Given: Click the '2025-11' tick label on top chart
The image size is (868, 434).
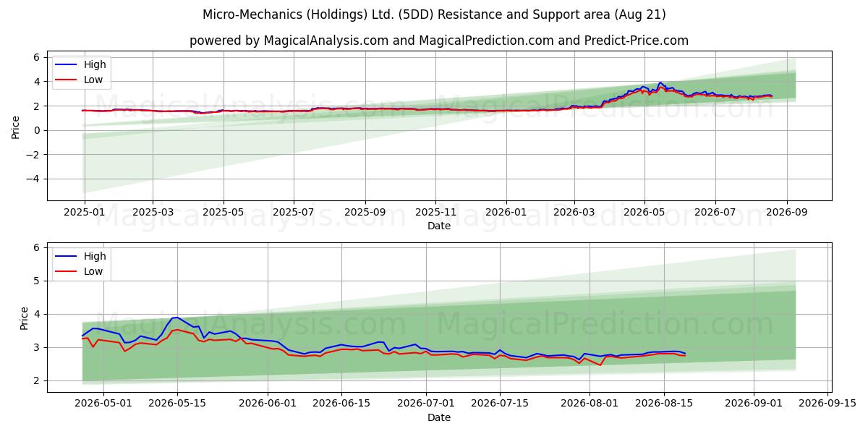Looking at the screenshot, I should pyautogui.click(x=435, y=213).
